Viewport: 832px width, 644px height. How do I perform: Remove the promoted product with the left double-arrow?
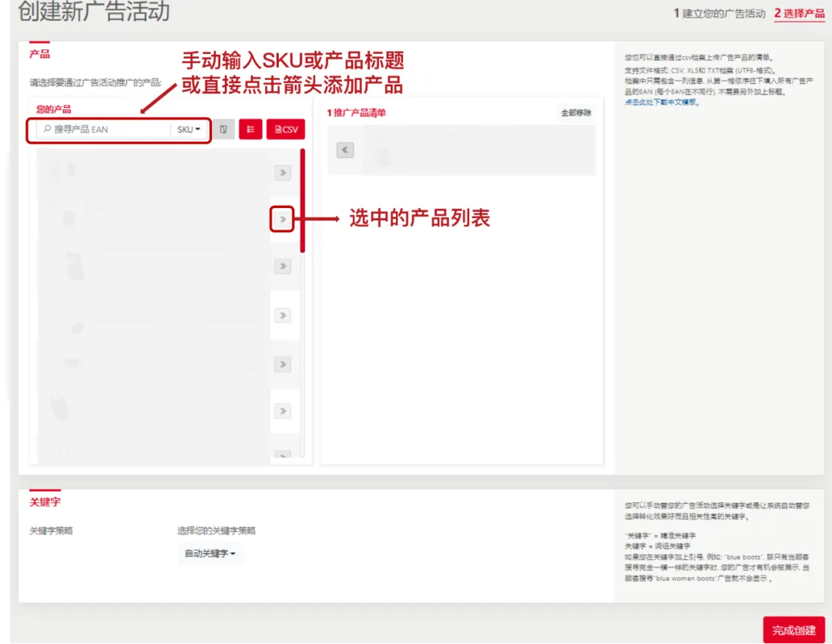[x=345, y=150]
